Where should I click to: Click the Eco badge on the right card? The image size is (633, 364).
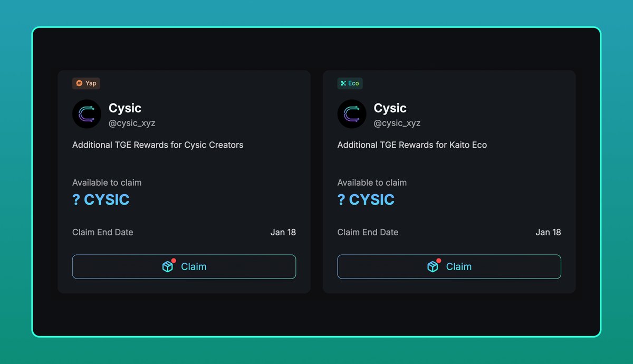coord(350,83)
